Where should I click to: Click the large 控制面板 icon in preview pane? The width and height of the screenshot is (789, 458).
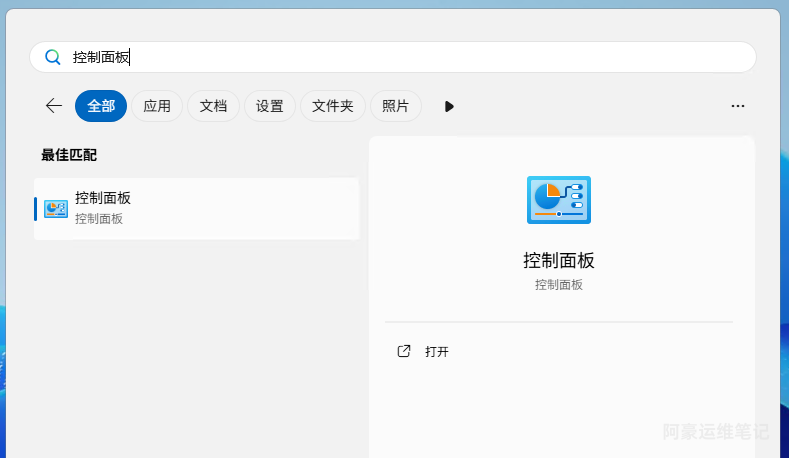(x=559, y=199)
